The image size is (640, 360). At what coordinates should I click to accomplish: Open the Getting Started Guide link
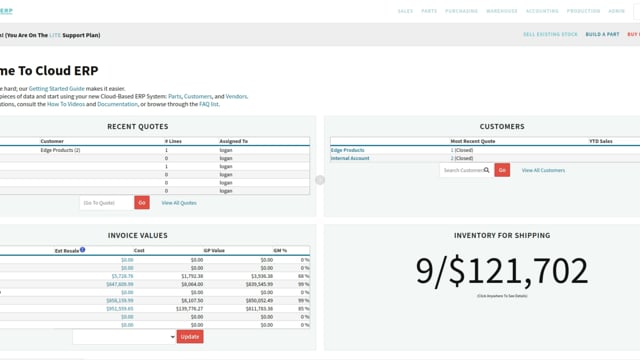point(56,89)
